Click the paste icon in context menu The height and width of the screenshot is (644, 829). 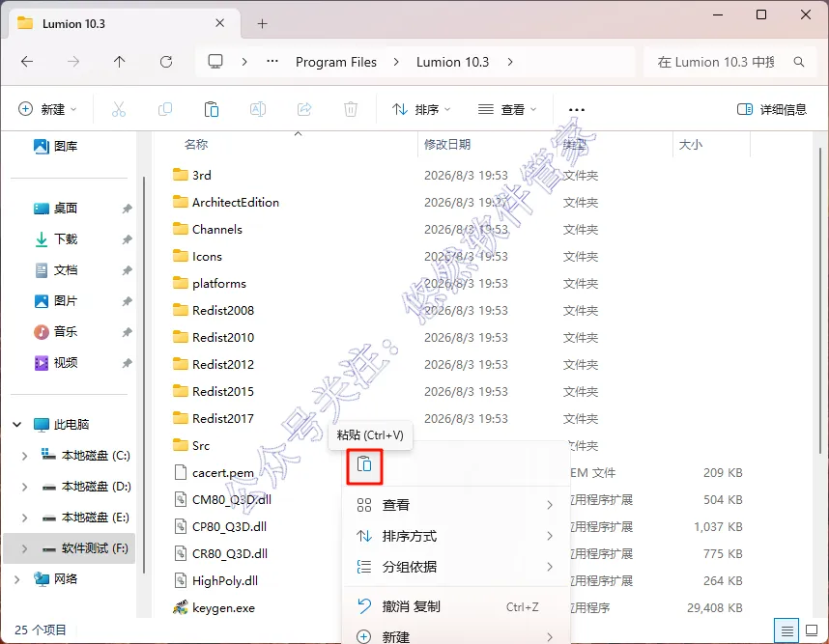point(364,465)
